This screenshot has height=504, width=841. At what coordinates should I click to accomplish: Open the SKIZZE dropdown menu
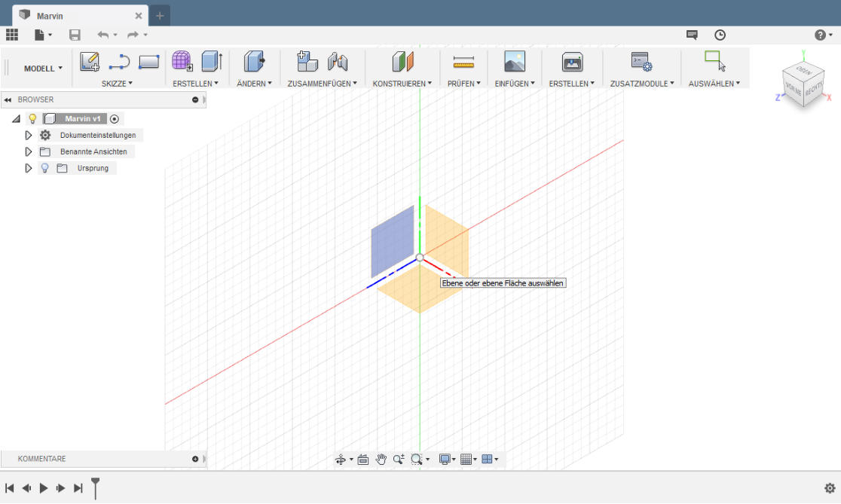point(117,84)
